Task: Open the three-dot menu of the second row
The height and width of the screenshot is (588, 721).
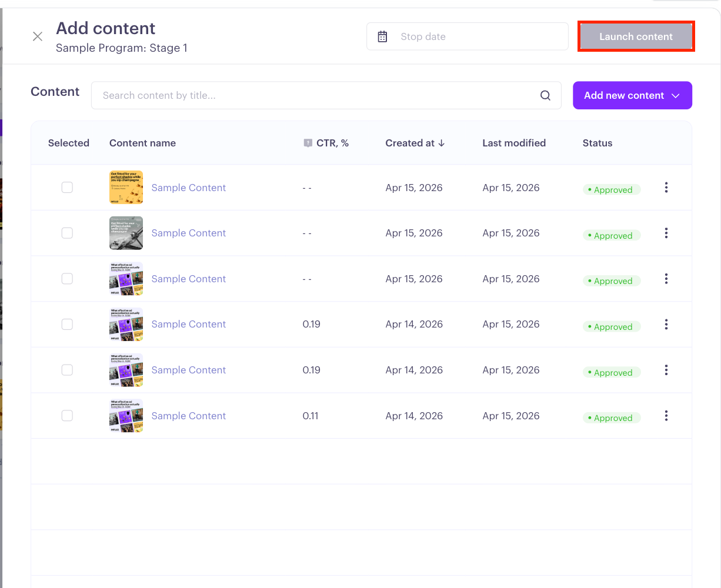Action: pyautogui.click(x=666, y=233)
